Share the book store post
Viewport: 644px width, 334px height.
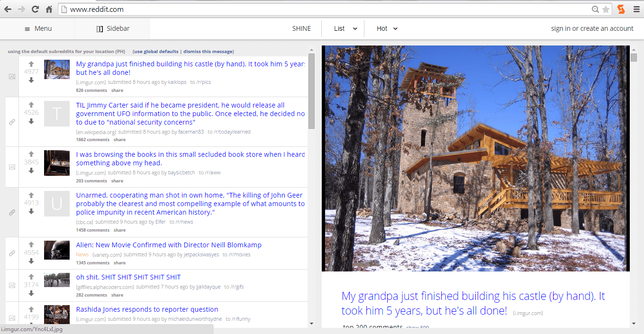click(x=117, y=181)
